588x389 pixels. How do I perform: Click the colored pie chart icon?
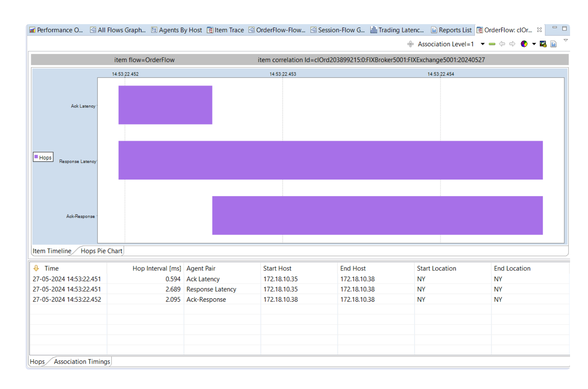tap(524, 44)
